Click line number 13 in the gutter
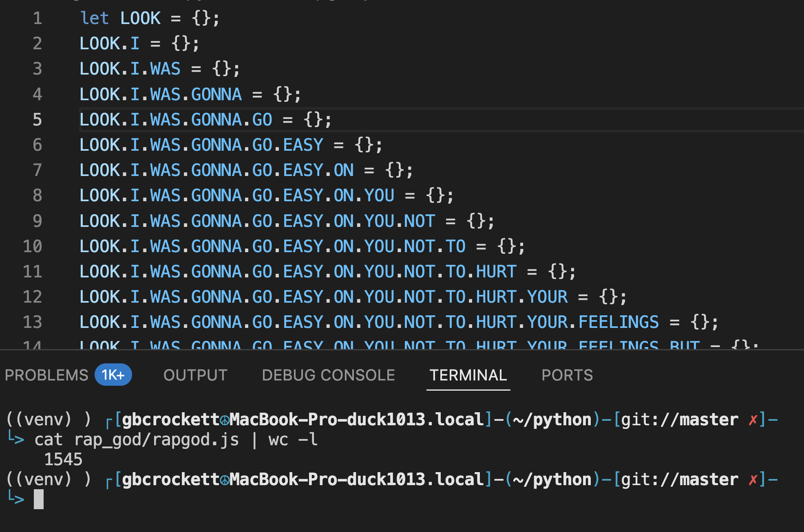Viewport: 804px width, 532px height. point(33,322)
